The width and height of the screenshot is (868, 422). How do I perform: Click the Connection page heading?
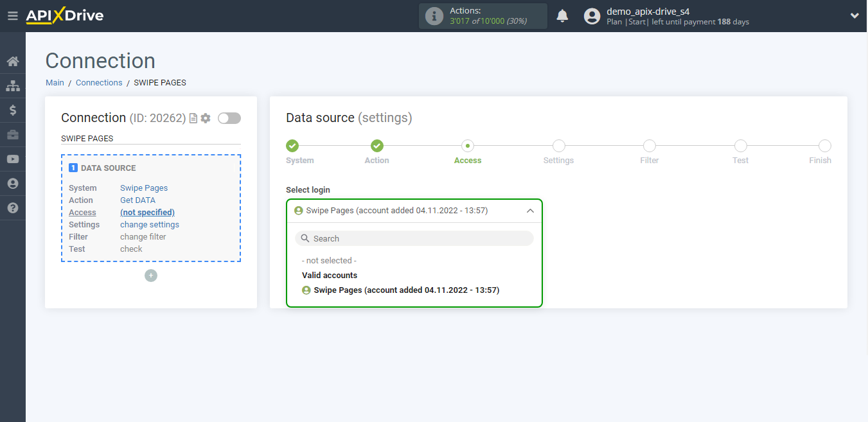[100, 61]
